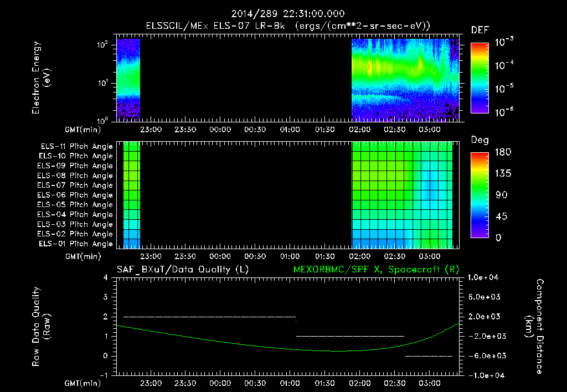Click the 90 label on Deg scale
Image resolution: width=567 pixels, height=392 pixels.
click(x=502, y=195)
